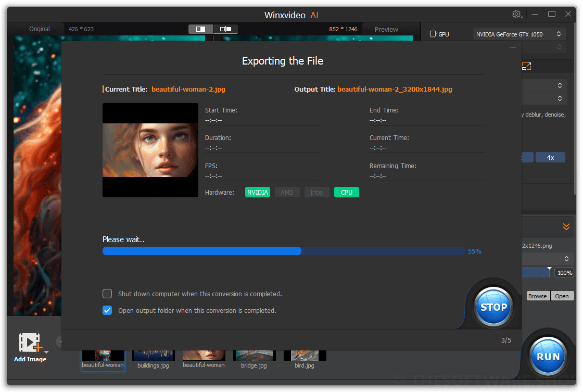Screen dimensions: 583x392
Task: Click the 3/5 file counter
Action: coord(506,340)
